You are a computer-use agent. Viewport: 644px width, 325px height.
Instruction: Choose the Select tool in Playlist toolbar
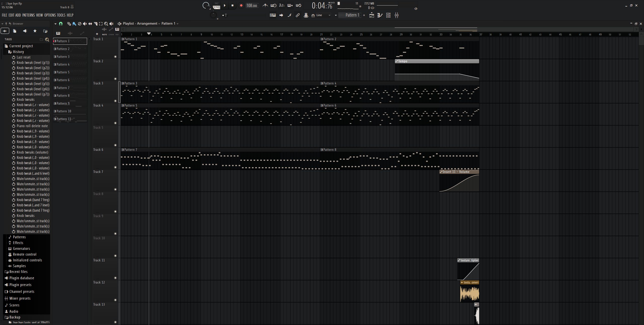click(x=101, y=24)
